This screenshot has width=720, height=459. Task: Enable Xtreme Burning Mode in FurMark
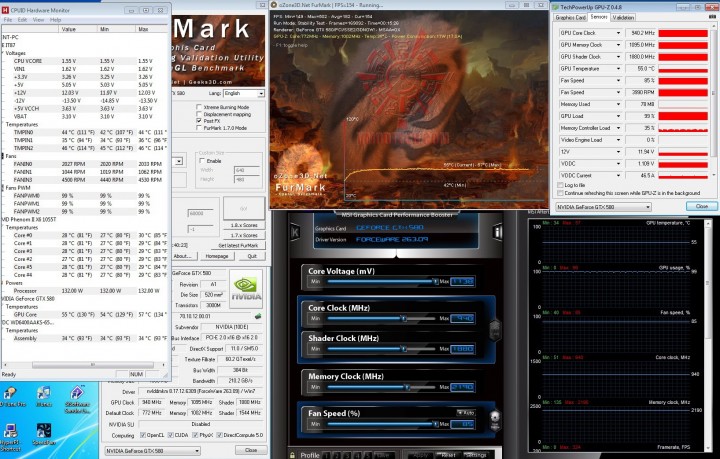point(199,107)
